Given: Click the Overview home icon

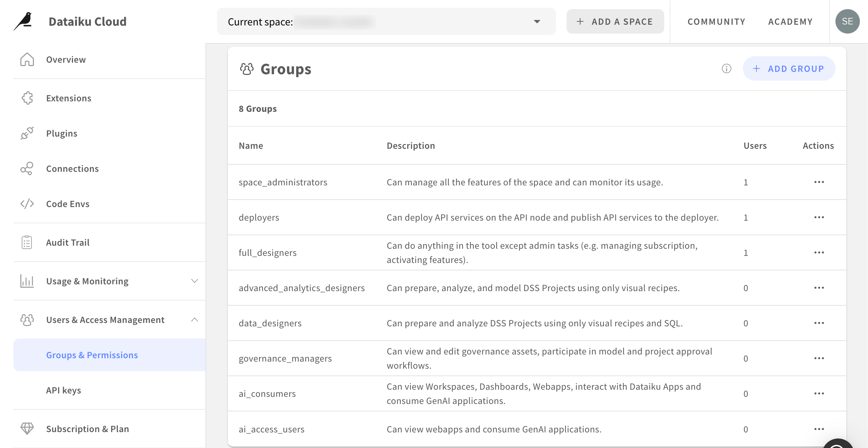Looking at the screenshot, I should [27, 60].
